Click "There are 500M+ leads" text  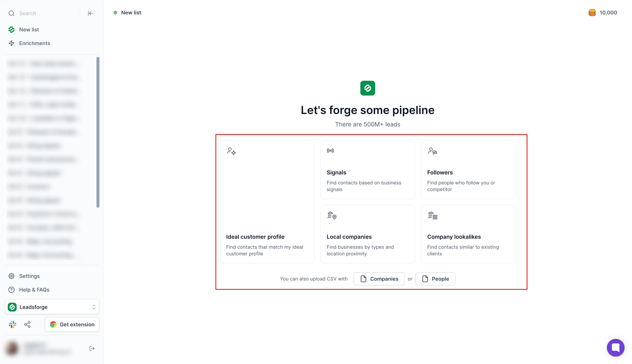coord(368,124)
